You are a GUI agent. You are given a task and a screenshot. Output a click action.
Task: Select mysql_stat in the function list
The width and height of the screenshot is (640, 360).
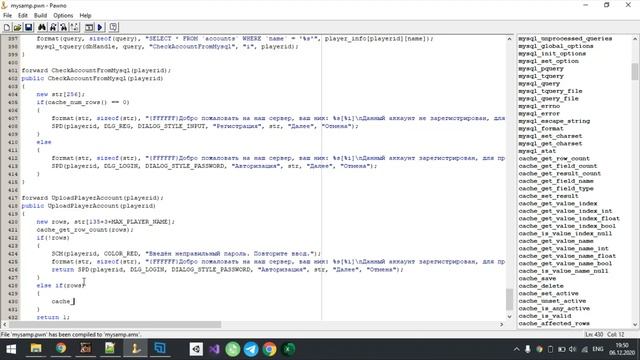pyautogui.click(x=537, y=151)
